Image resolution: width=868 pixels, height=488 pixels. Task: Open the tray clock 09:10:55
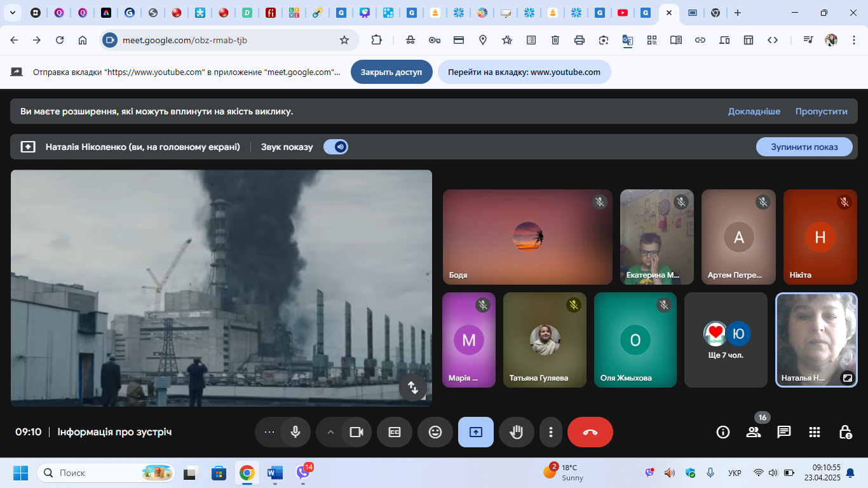[822, 473]
